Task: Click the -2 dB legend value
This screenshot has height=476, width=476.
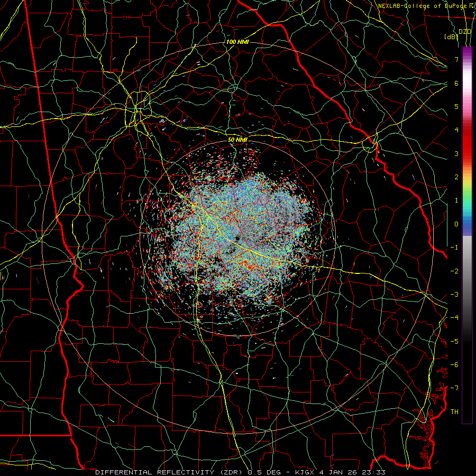Action: tap(454, 271)
